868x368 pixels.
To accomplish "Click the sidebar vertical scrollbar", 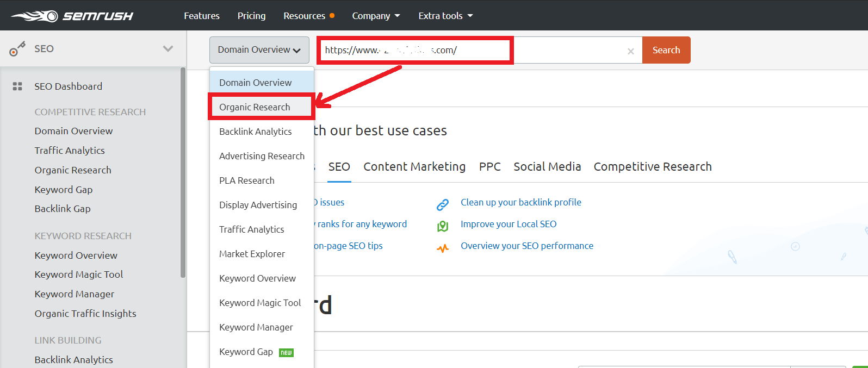I will [x=183, y=173].
